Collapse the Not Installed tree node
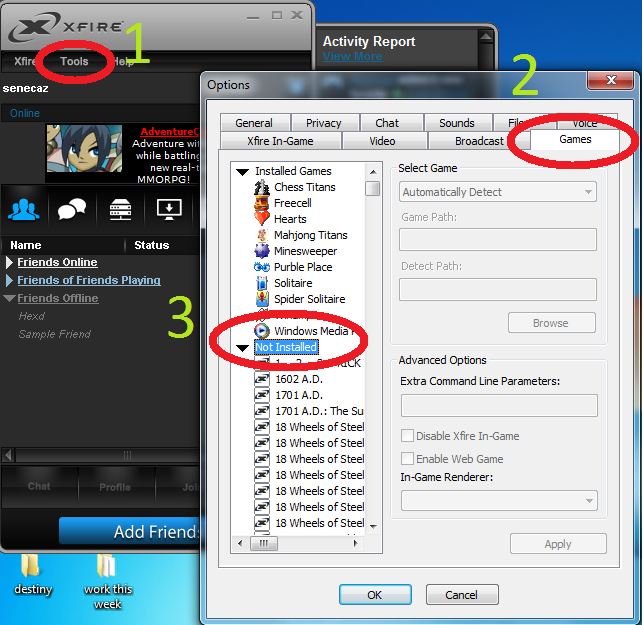643x625 pixels. point(243,348)
